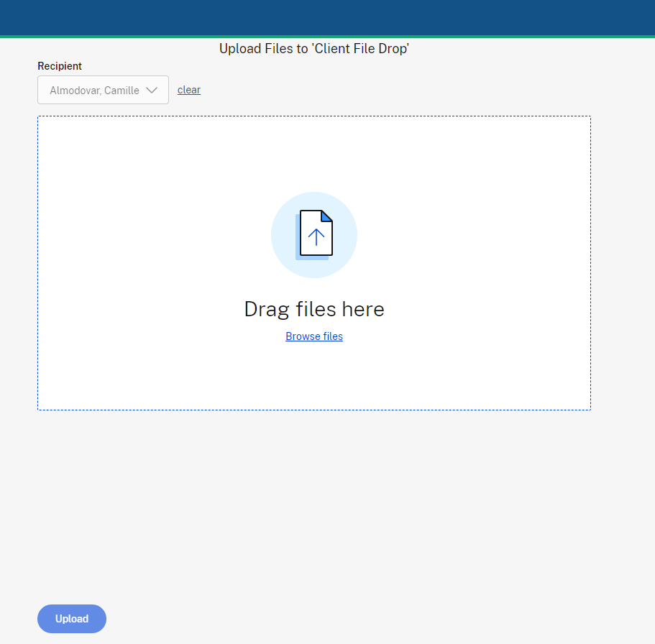Expand the recipient selector showing Almodovar, Camille
This screenshot has width=655, height=644.
point(103,90)
